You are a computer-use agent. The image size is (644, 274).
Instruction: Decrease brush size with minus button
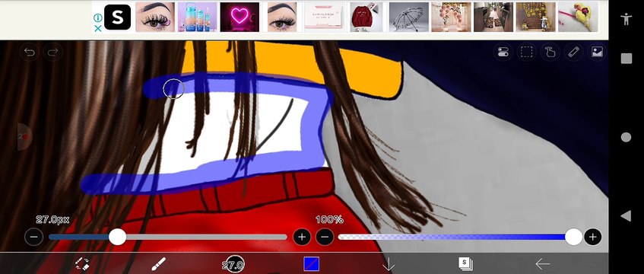pyautogui.click(x=33, y=237)
